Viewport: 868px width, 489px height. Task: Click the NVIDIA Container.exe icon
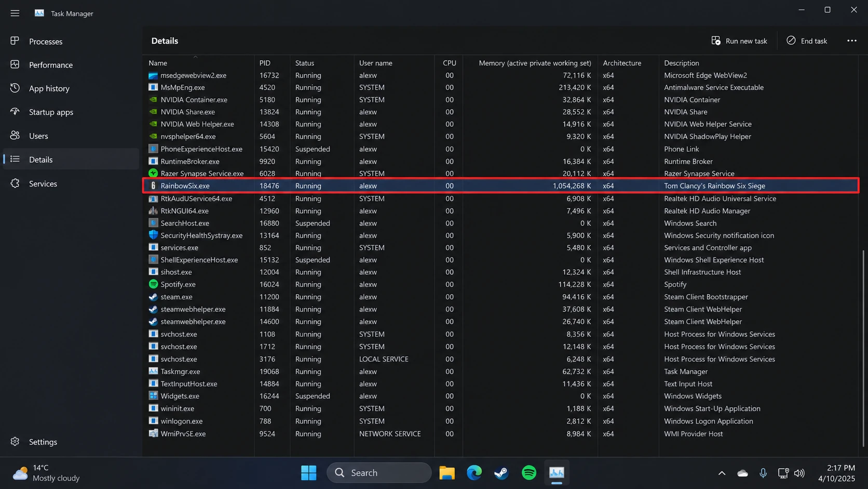point(153,100)
